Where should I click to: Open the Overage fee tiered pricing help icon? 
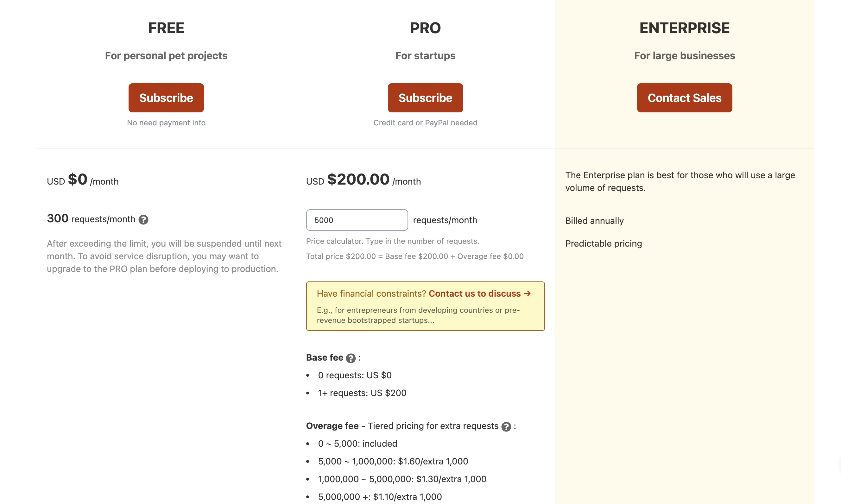(x=506, y=426)
